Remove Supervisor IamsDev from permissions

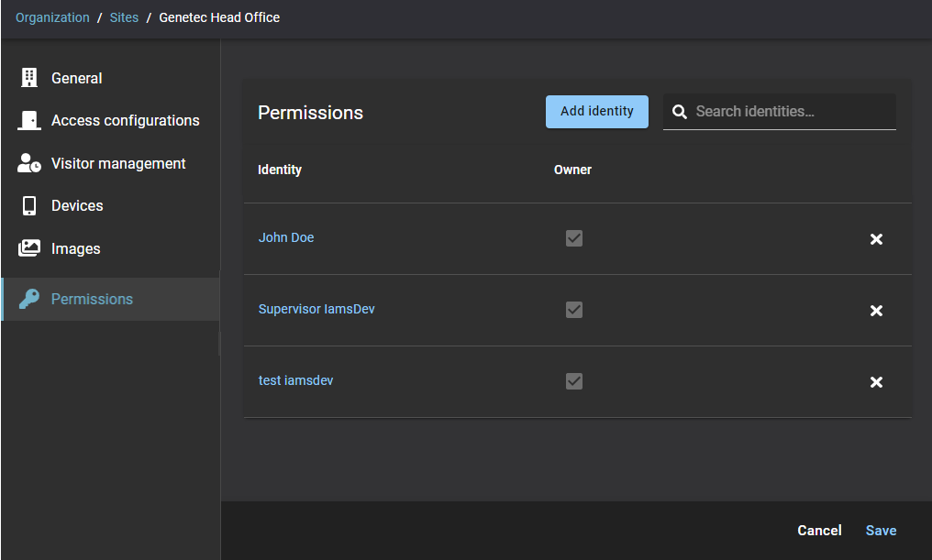tap(876, 311)
